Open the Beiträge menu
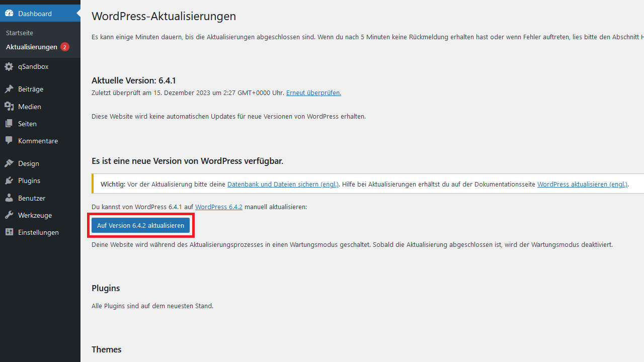The width and height of the screenshot is (644, 362). tap(40, 89)
